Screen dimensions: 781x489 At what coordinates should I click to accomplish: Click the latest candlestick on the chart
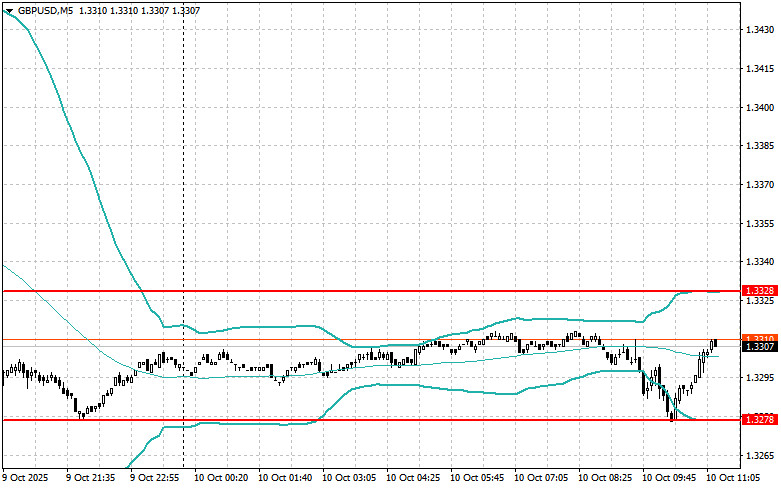pyautogui.click(x=714, y=344)
